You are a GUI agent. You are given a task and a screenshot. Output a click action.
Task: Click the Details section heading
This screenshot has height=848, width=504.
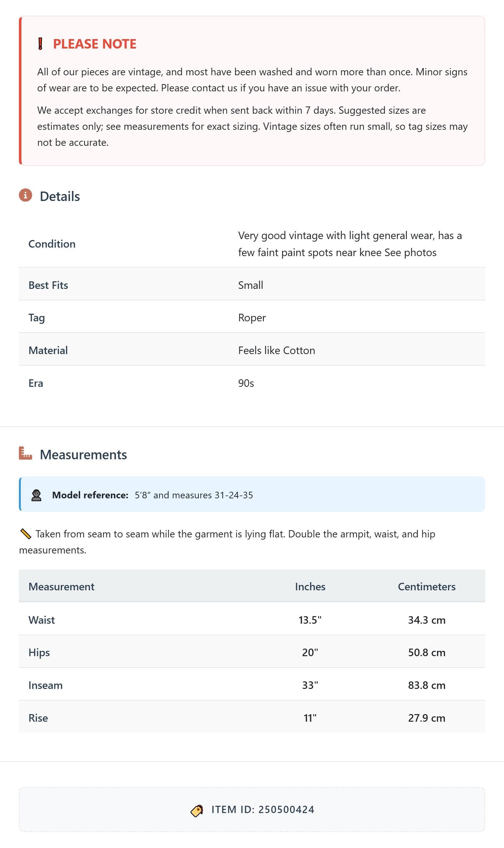(x=60, y=196)
